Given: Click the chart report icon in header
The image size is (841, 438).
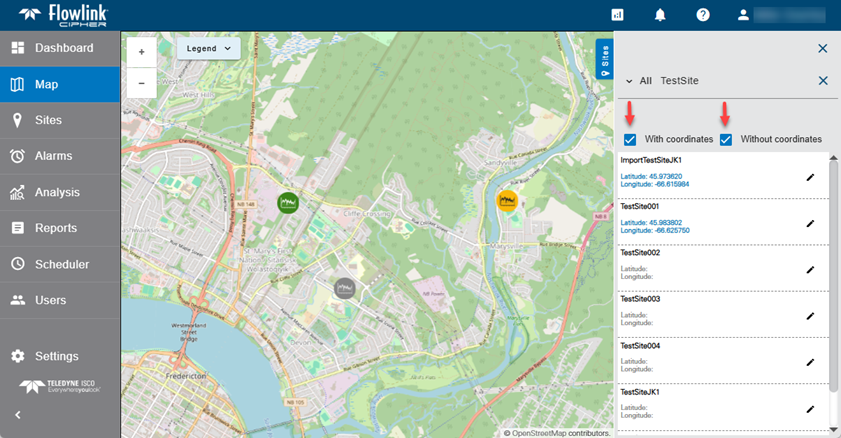Looking at the screenshot, I should (x=618, y=15).
